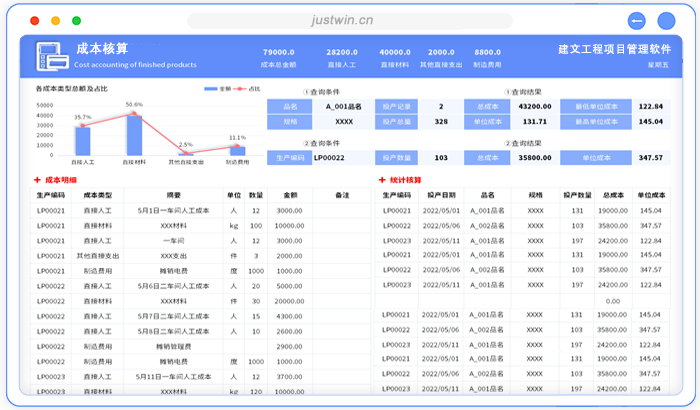Select the 品名 value A_001品名 field
The image size is (700, 410).
click(343, 106)
